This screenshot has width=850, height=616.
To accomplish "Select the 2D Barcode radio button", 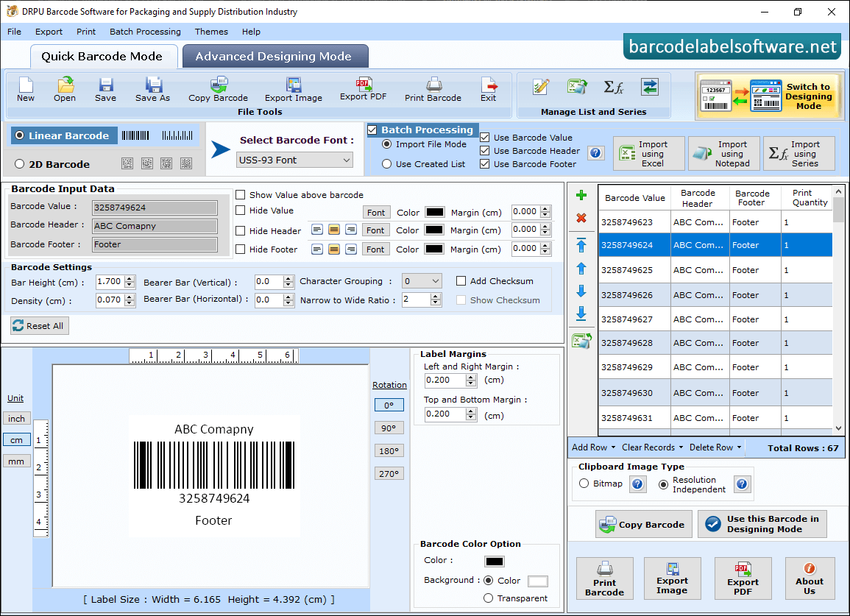I will pos(20,164).
